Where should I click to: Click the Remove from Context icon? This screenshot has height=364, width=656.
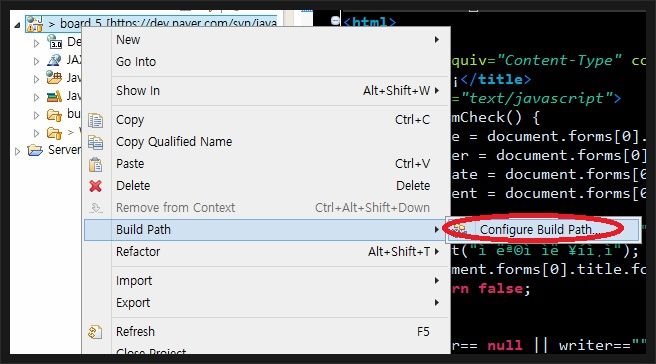tap(95, 208)
